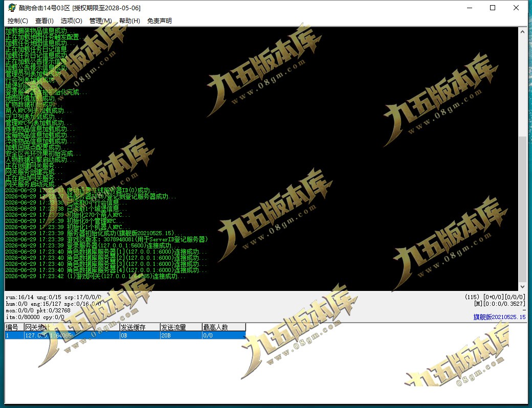Click the log vertical scrollbar thumb
The height and width of the screenshot is (408, 532).
522,209
